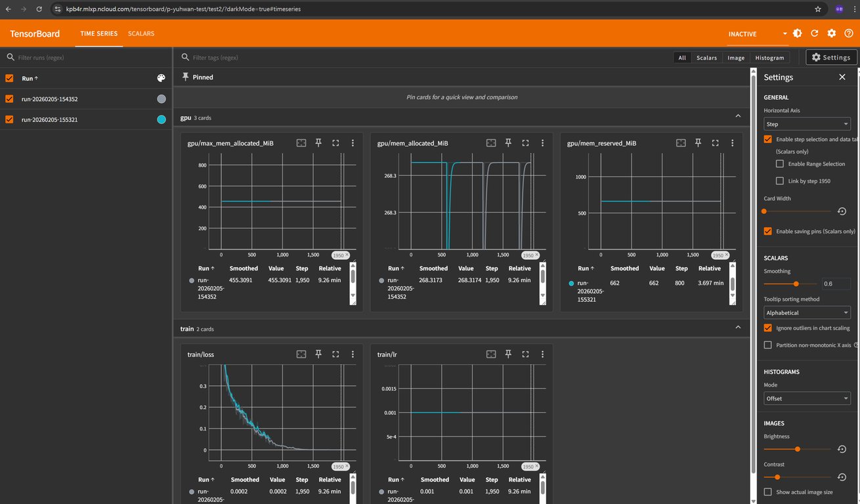This screenshot has height=504, width=860.
Task: Open more options on train/lr card
Action: (x=542, y=354)
